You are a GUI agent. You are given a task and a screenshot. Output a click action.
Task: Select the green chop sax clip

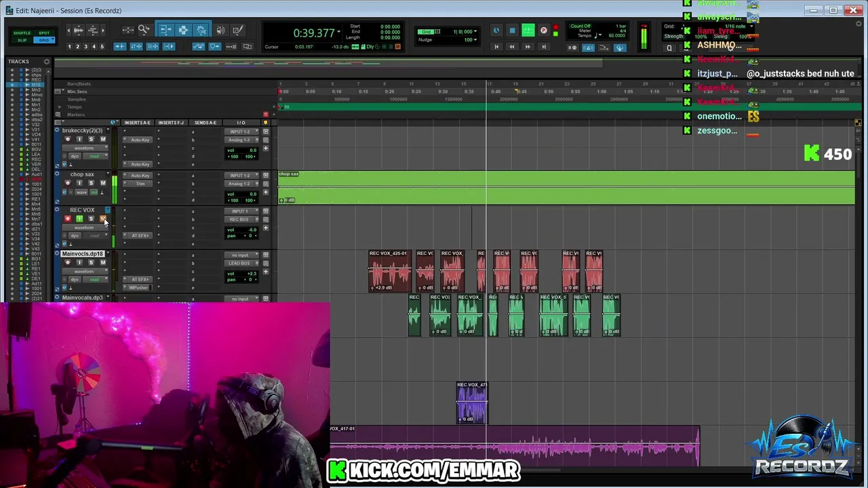566,188
